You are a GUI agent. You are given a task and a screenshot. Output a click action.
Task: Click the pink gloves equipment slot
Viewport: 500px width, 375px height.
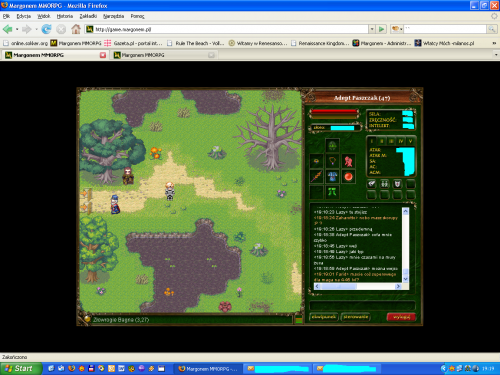coord(348,161)
